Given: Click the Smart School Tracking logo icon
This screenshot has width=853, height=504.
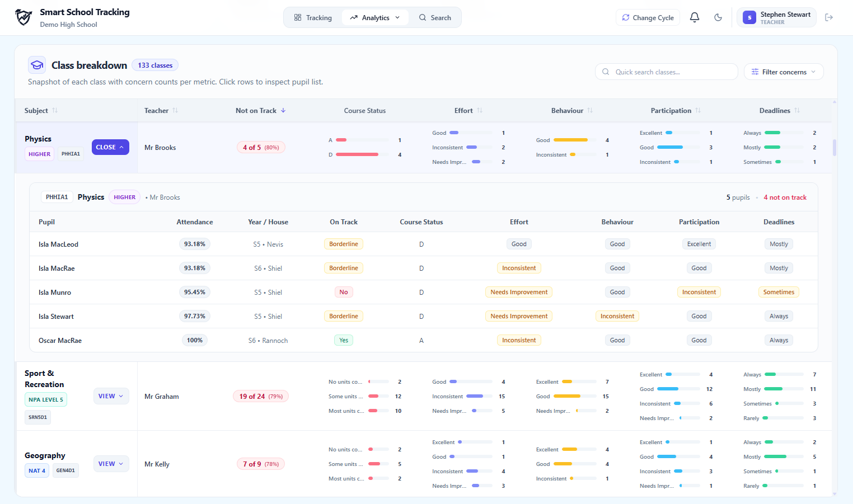Looking at the screenshot, I should click(x=24, y=17).
